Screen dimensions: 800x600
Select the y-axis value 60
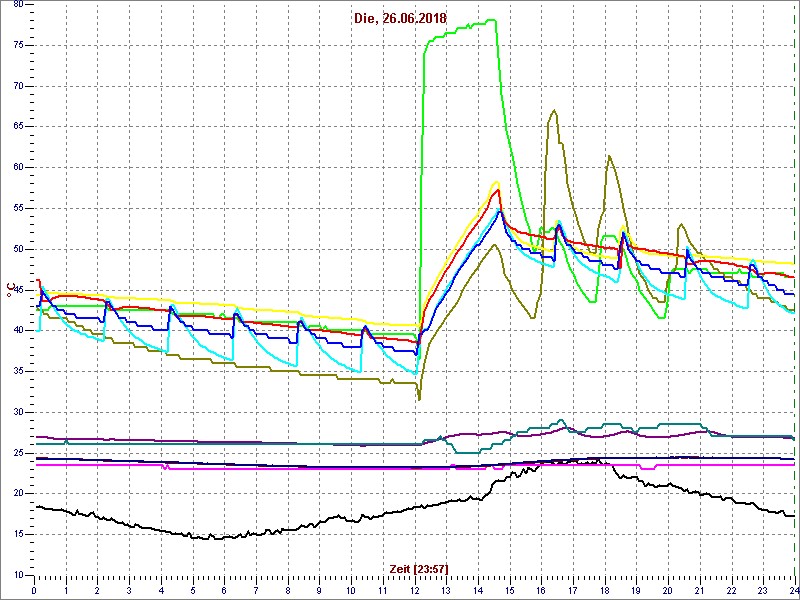(x=17, y=168)
